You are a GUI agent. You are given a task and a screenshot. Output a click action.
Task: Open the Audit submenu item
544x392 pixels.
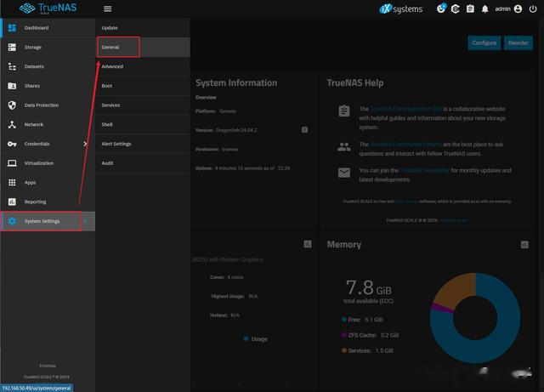pyautogui.click(x=143, y=163)
